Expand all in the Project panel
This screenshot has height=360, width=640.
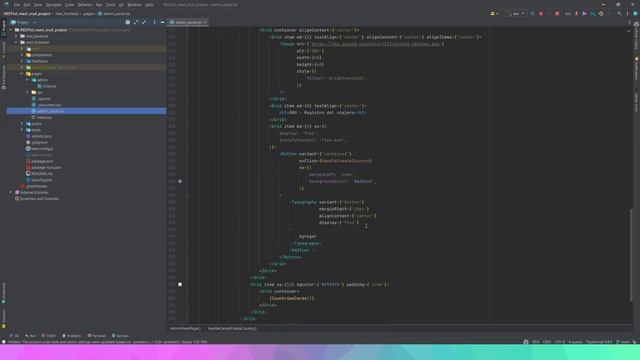[136, 22]
